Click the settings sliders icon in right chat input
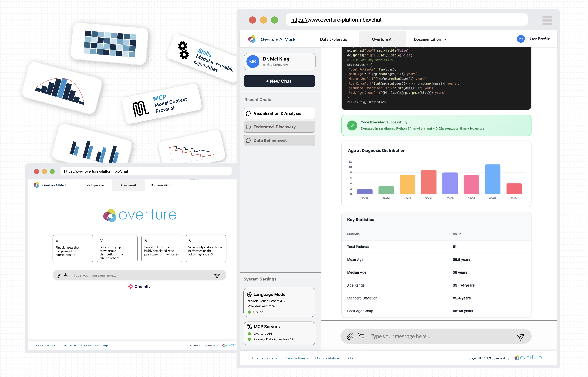 pos(361,336)
